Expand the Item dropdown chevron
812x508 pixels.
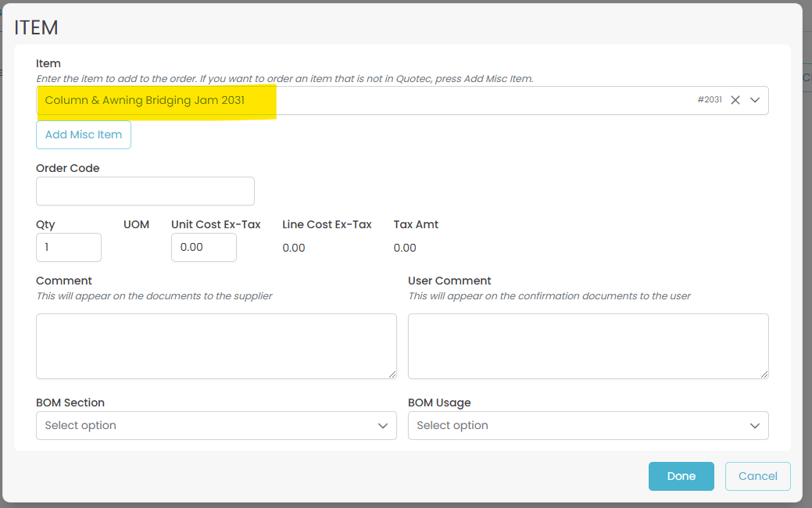point(755,100)
